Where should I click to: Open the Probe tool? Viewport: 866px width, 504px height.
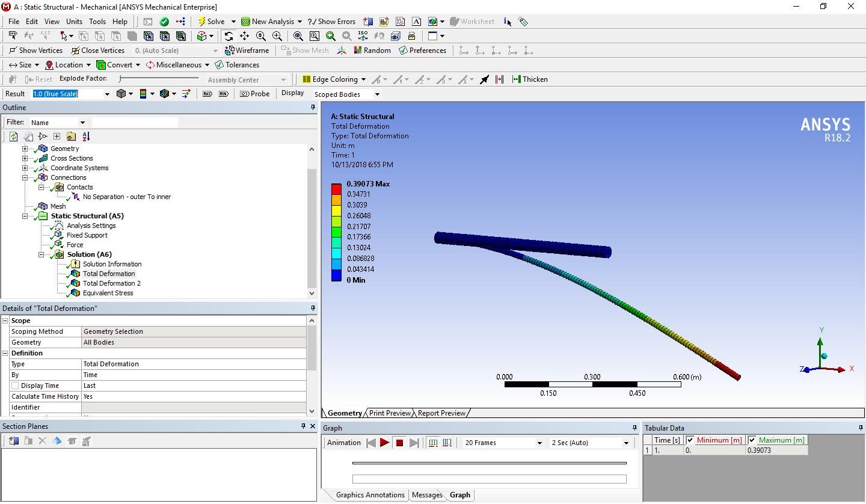coord(255,94)
